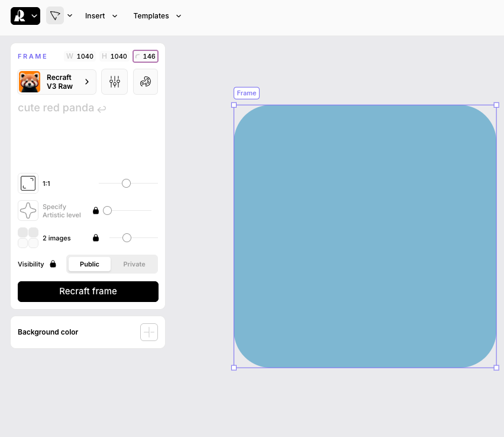Click the Artistic level lock icon
This screenshot has width=504, height=437.
pyautogui.click(x=96, y=211)
